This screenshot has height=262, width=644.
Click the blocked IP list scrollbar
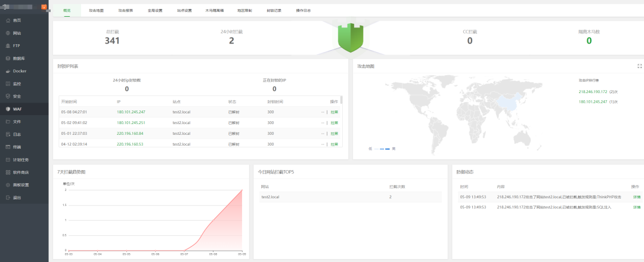(x=341, y=101)
